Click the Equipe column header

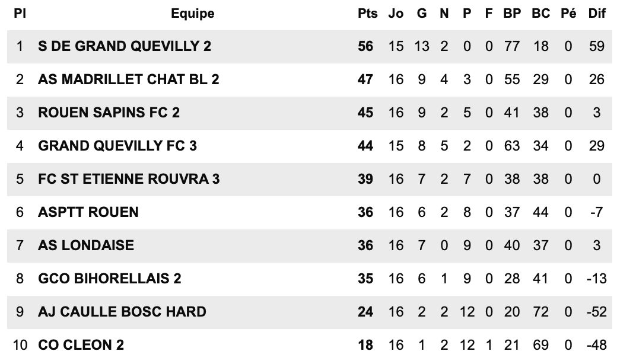192,14
